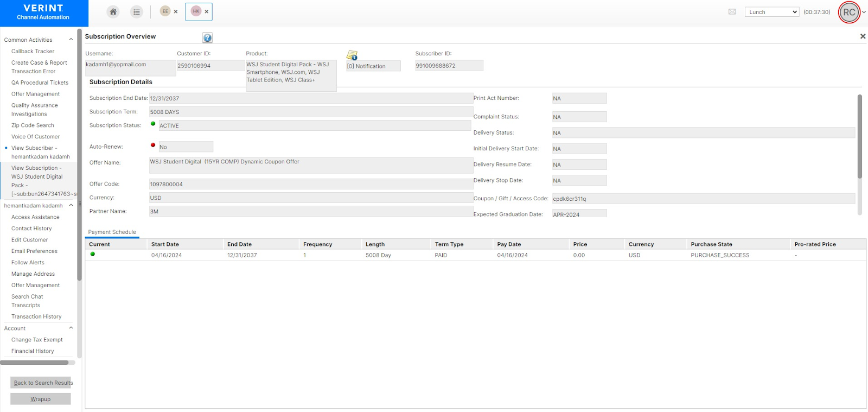This screenshot has width=868, height=412.
Task: Open Offer Management under Common Activities
Action: click(35, 94)
